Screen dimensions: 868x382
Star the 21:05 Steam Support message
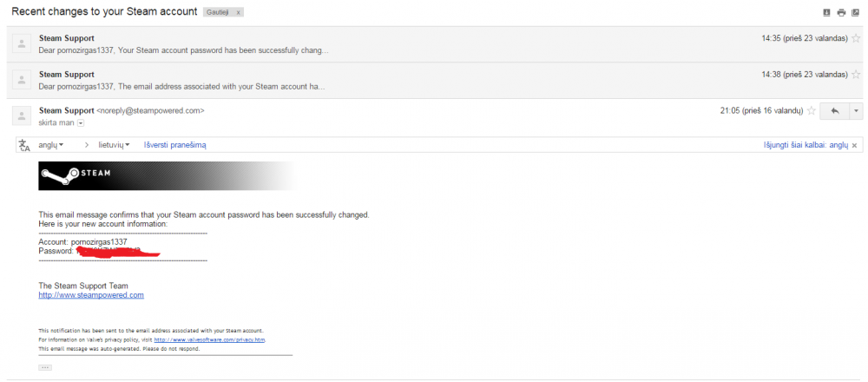click(x=812, y=111)
